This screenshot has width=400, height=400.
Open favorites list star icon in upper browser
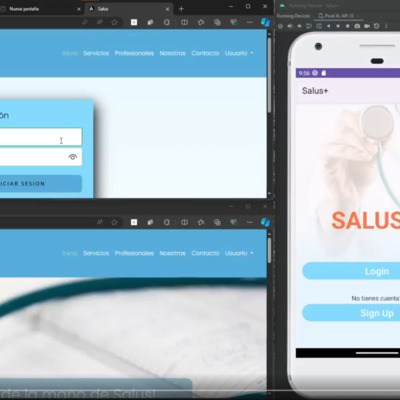pos(201,22)
